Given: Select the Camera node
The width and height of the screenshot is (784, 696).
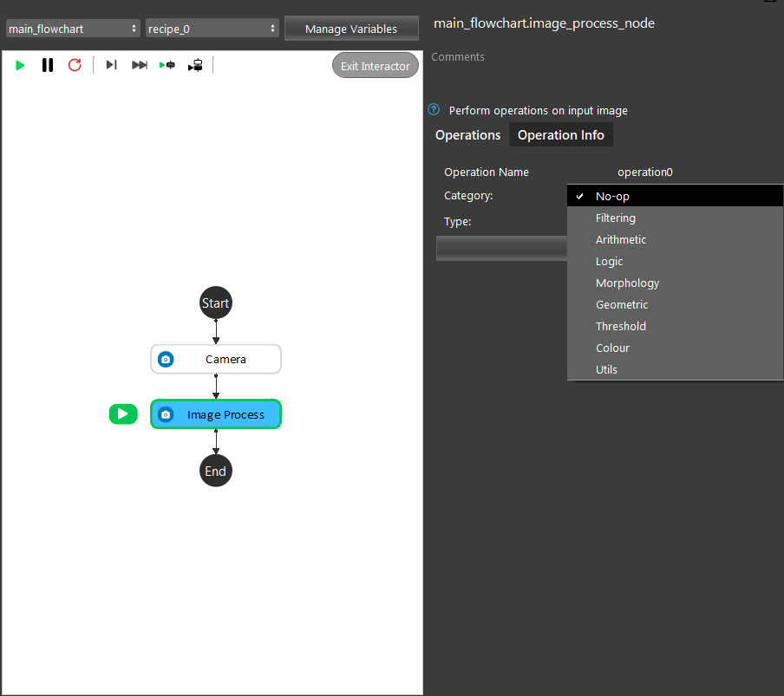Looking at the screenshot, I should click(216, 359).
